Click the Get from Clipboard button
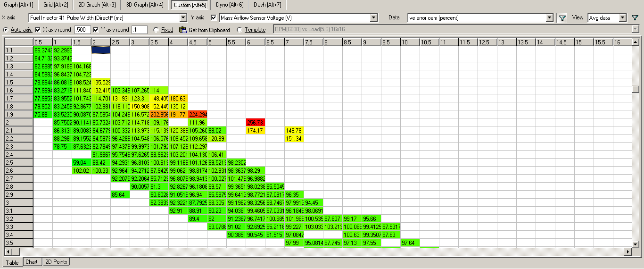Screen dimensions: 644x269 [209, 30]
